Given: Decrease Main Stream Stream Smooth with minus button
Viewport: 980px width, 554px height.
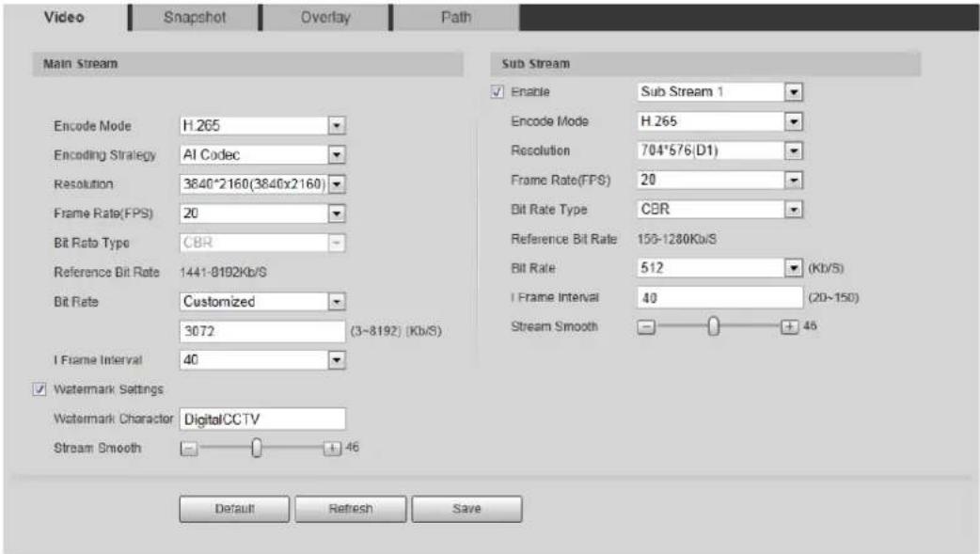Looking at the screenshot, I should pos(189,449).
